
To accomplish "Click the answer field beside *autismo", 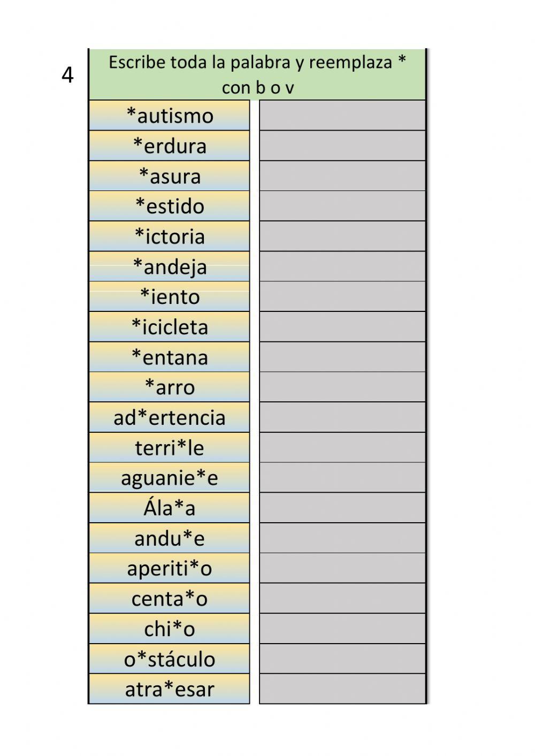I will (342, 115).
